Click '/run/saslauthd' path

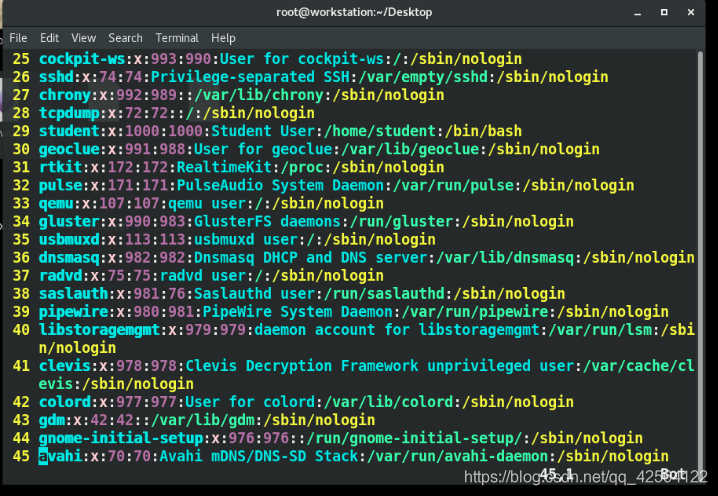pos(384,294)
